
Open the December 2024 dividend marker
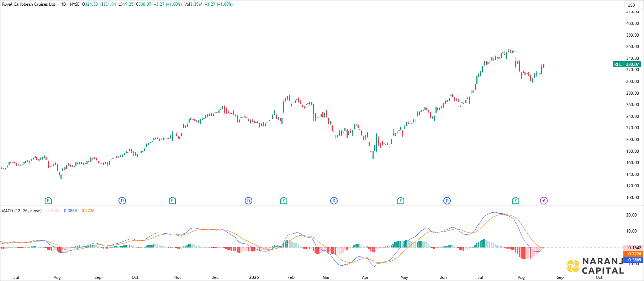(x=248, y=201)
